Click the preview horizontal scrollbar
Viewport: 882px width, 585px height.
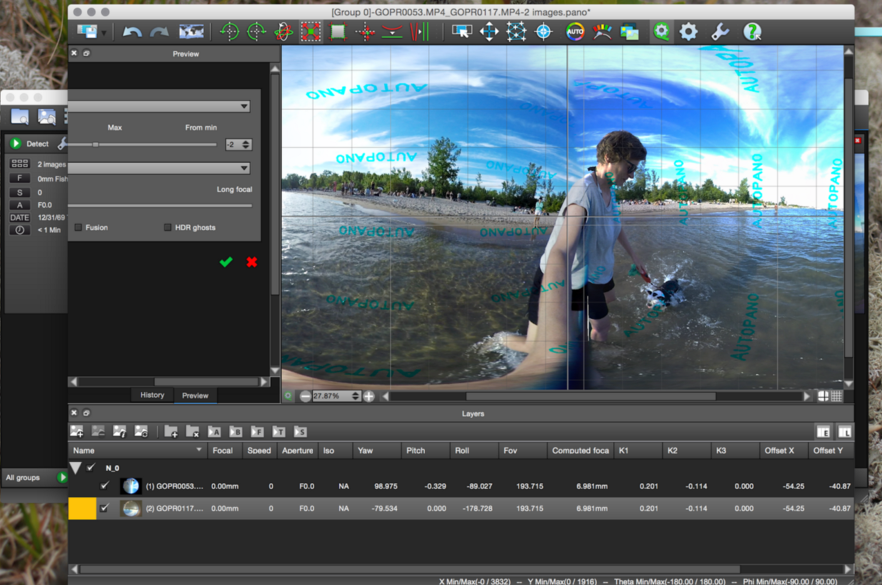pos(591,396)
